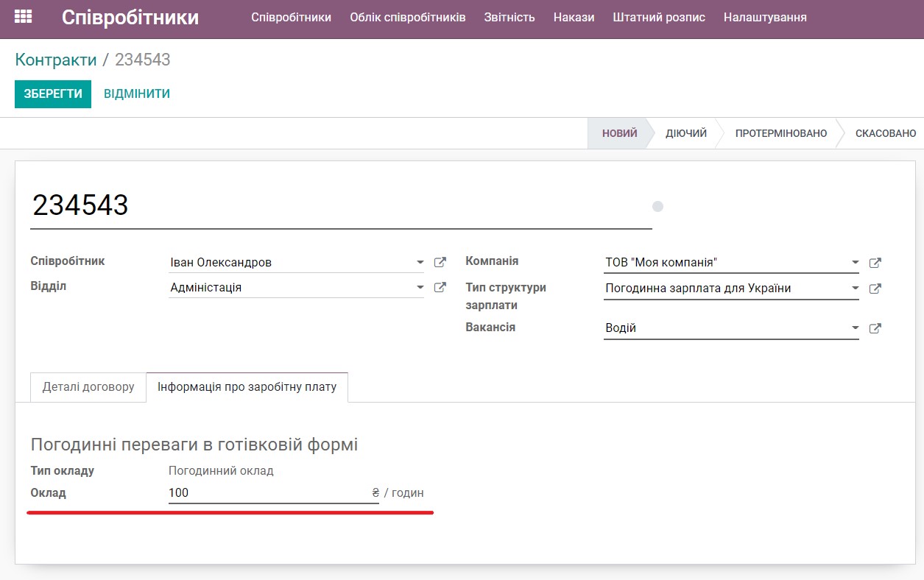
Task: Set contract stage to СКАСОВАНО
Action: [x=885, y=133]
